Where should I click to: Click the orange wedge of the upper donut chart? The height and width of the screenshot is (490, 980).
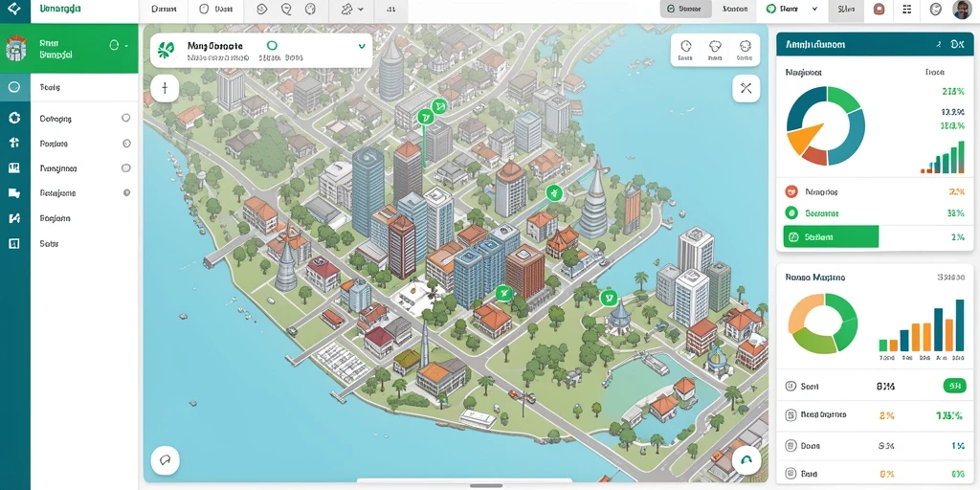(803, 139)
